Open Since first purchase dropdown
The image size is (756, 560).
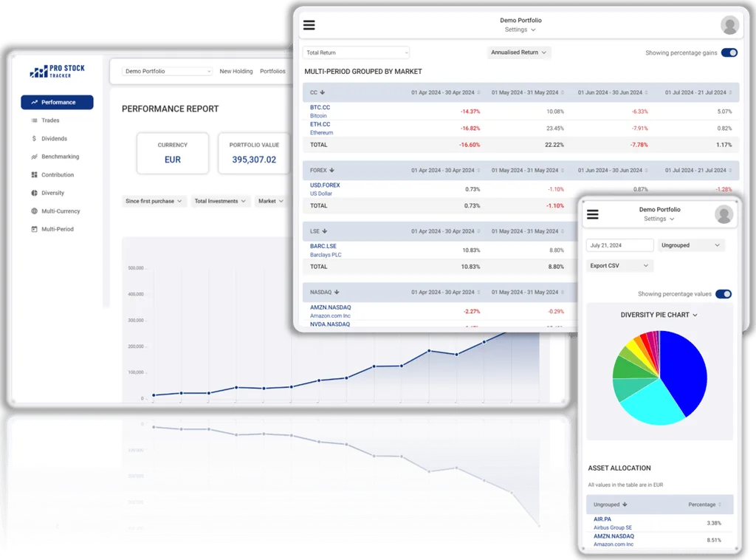154,201
